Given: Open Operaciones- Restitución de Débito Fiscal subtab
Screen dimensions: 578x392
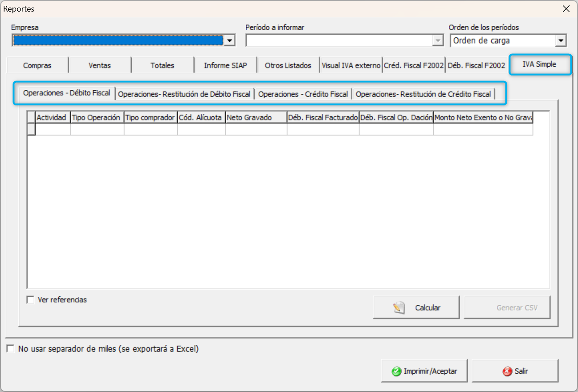Looking at the screenshot, I should (x=184, y=94).
